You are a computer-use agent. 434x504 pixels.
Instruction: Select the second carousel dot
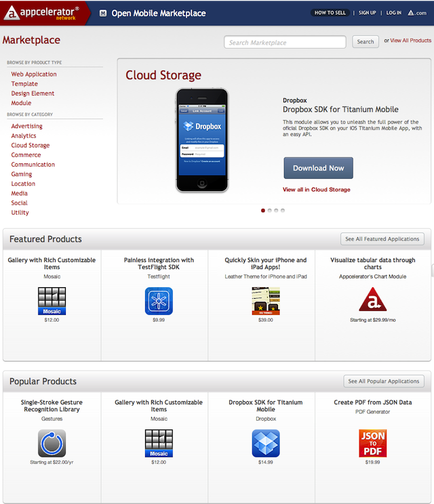[x=270, y=211]
